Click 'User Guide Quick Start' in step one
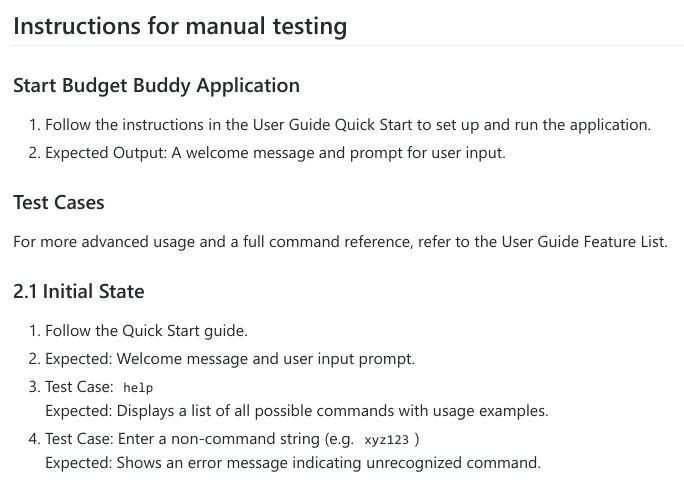The image size is (684, 497). click(x=332, y=125)
